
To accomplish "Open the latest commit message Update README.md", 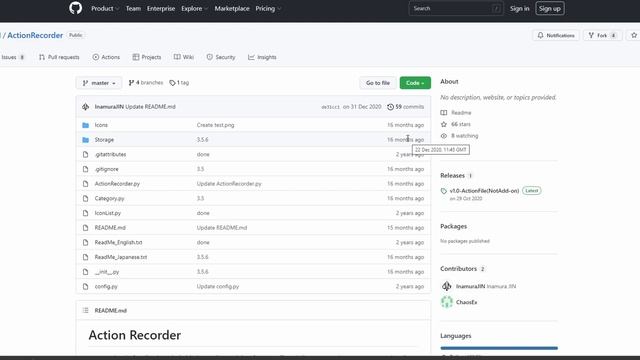I will click(x=150, y=107).
